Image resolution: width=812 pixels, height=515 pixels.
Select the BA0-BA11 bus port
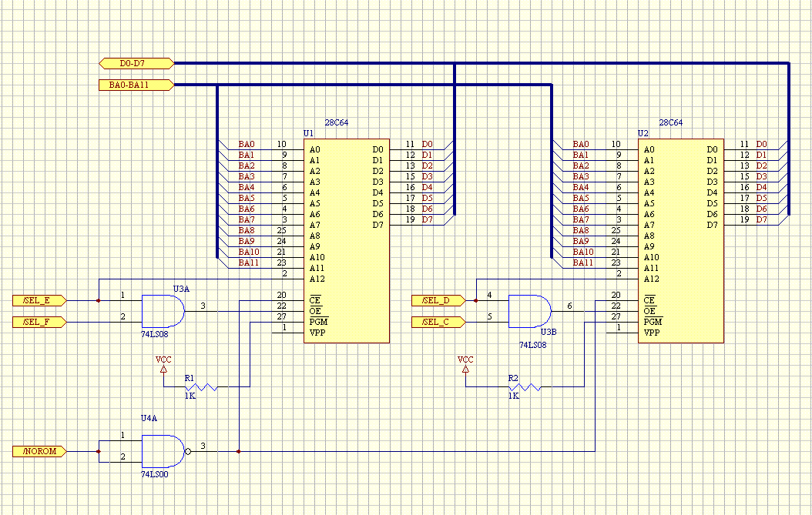[x=136, y=85]
